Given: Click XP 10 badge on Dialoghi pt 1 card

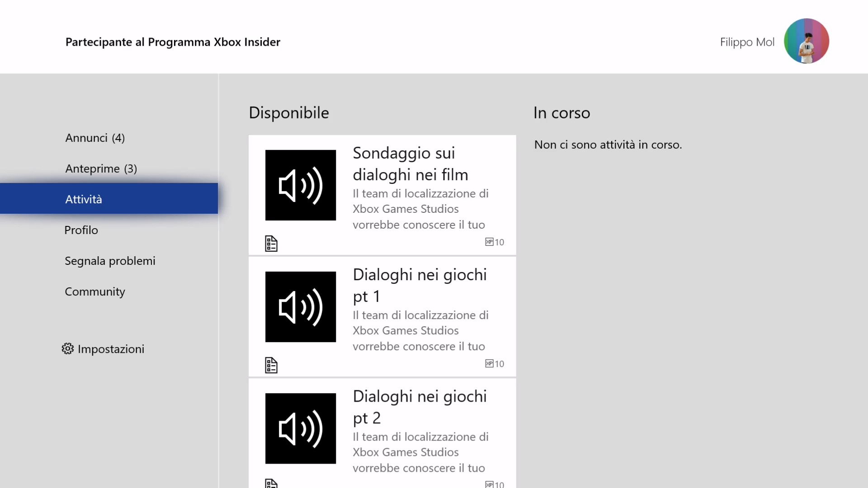Looking at the screenshot, I should tap(495, 364).
